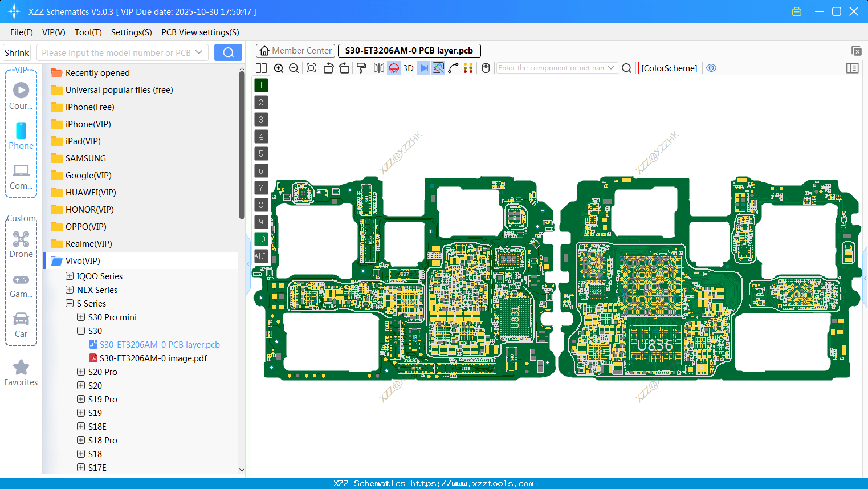Toggle the eye visibility icon

[711, 68]
